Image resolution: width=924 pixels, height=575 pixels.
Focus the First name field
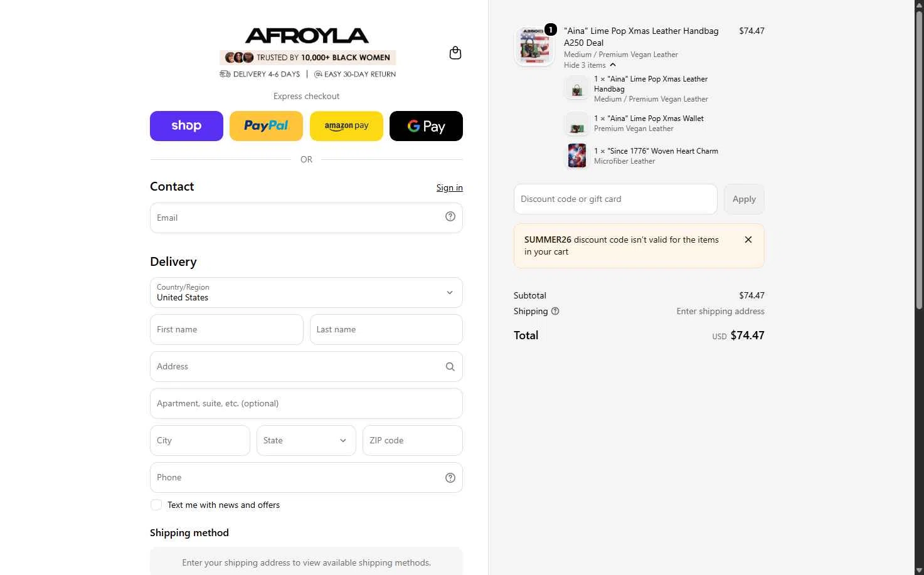pos(226,330)
